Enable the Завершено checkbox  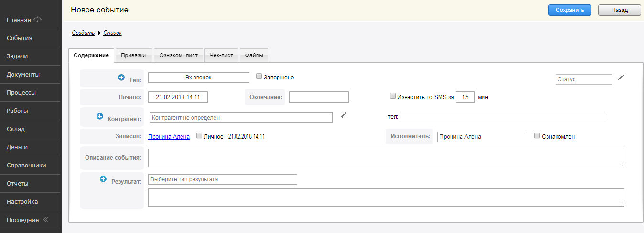259,76
